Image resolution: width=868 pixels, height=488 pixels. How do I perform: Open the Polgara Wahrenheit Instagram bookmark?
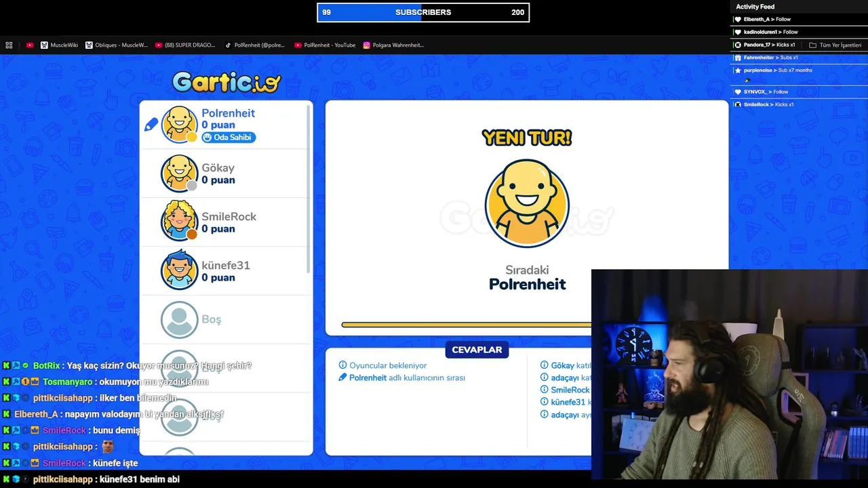pyautogui.click(x=393, y=45)
